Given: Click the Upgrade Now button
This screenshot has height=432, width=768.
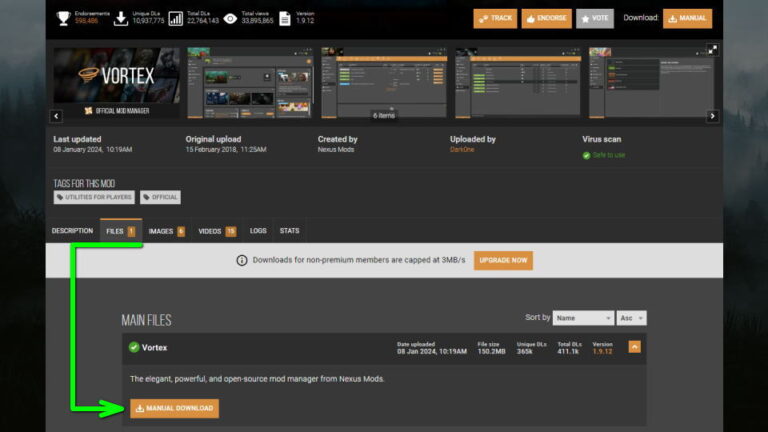Looking at the screenshot, I should tap(503, 260).
